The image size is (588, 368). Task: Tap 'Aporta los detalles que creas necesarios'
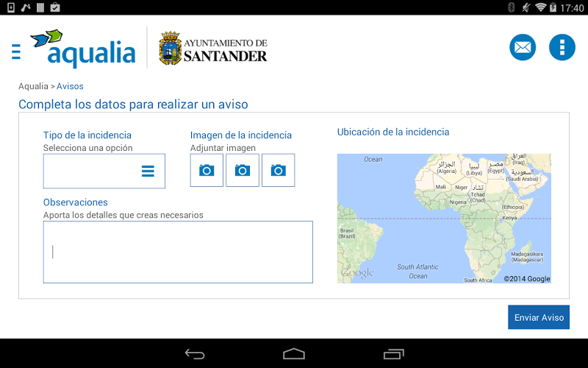(123, 215)
